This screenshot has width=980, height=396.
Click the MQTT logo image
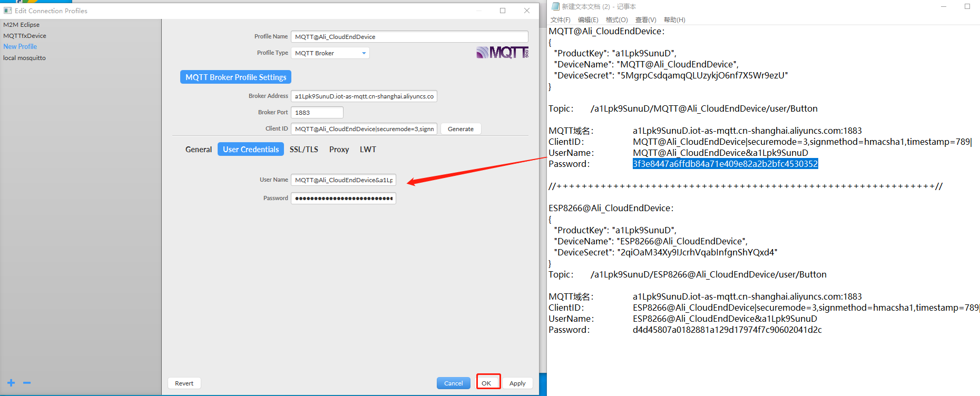pyautogui.click(x=502, y=52)
